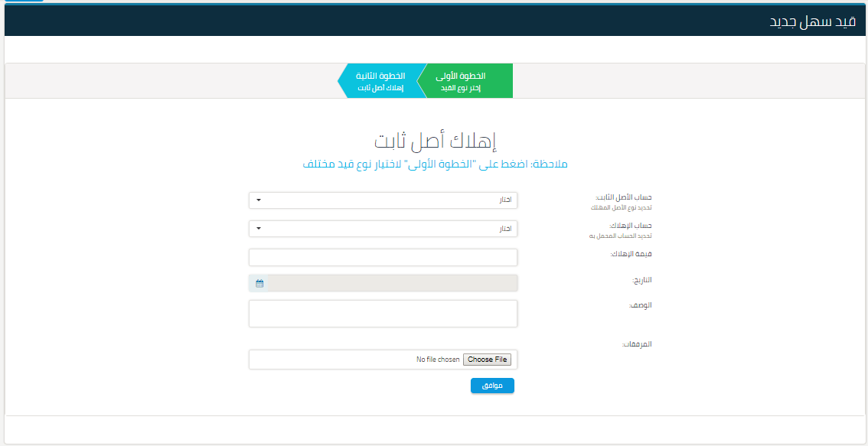The height and width of the screenshot is (446, 868).
Task: Click inside the قيمة الإهلاك value field
Action: coord(383,257)
